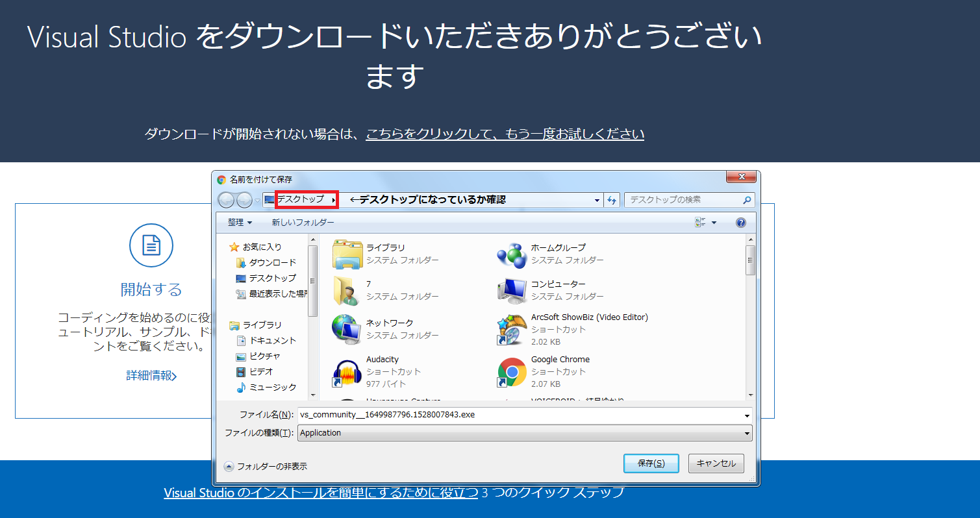
Task: Click the 開始する document icon on the page
Action: click(151, 245)
